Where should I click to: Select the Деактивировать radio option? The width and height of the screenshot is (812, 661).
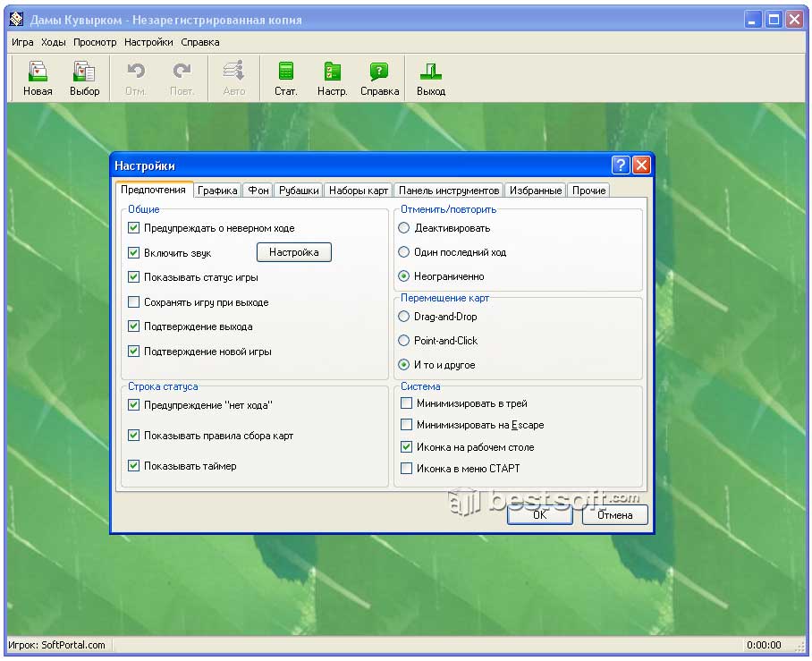[404, 227]
